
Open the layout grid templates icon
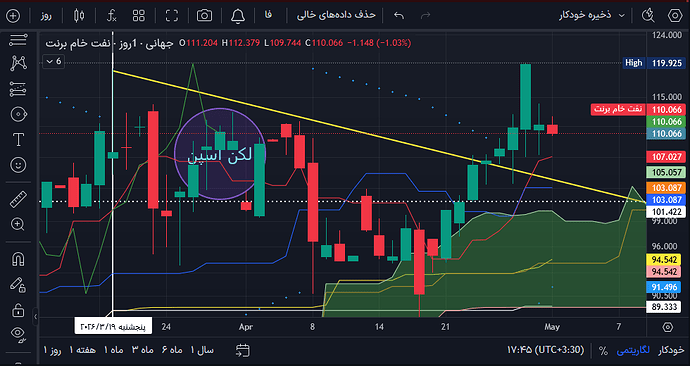pos(139,16)
